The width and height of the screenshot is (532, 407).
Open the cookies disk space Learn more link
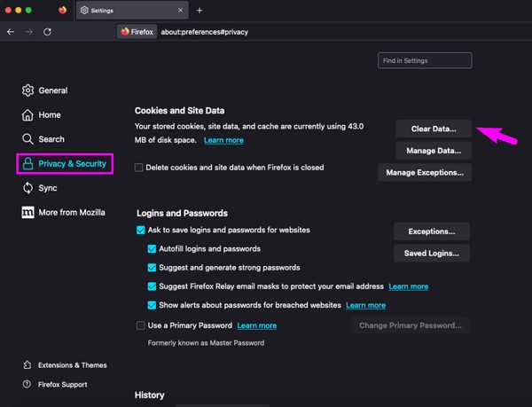223,140
